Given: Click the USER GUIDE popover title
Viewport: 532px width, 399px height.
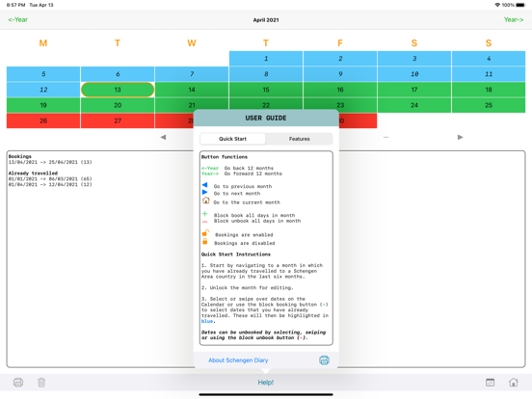Looking at the screenshot, I should tap(266, 119).
